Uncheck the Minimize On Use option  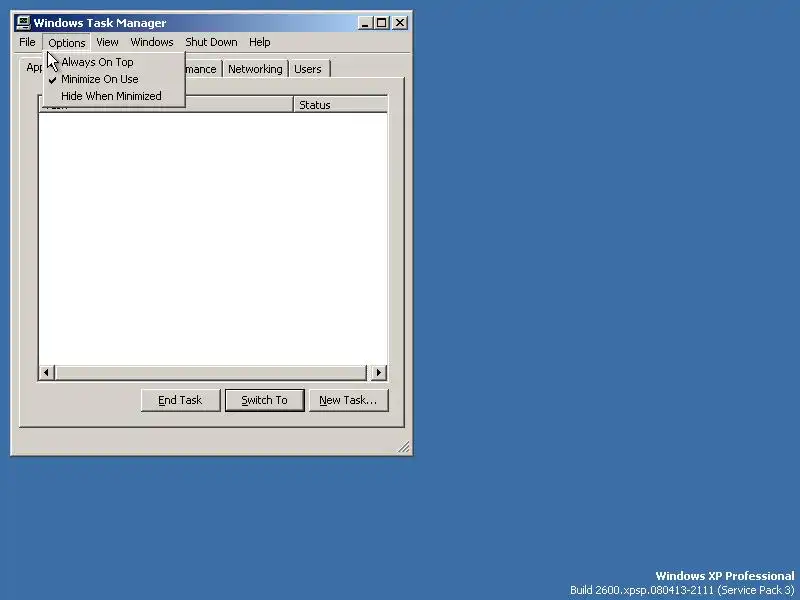point(113,79)
